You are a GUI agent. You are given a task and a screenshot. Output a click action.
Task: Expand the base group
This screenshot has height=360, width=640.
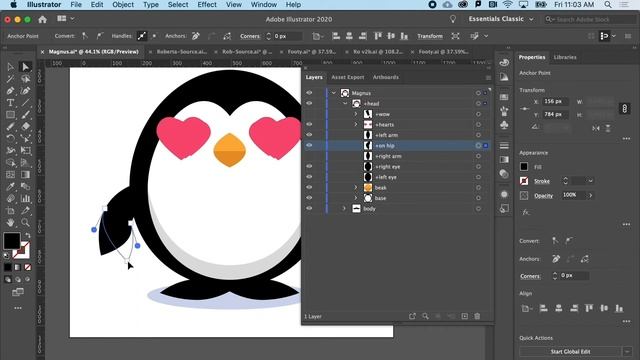coord(356,198)
